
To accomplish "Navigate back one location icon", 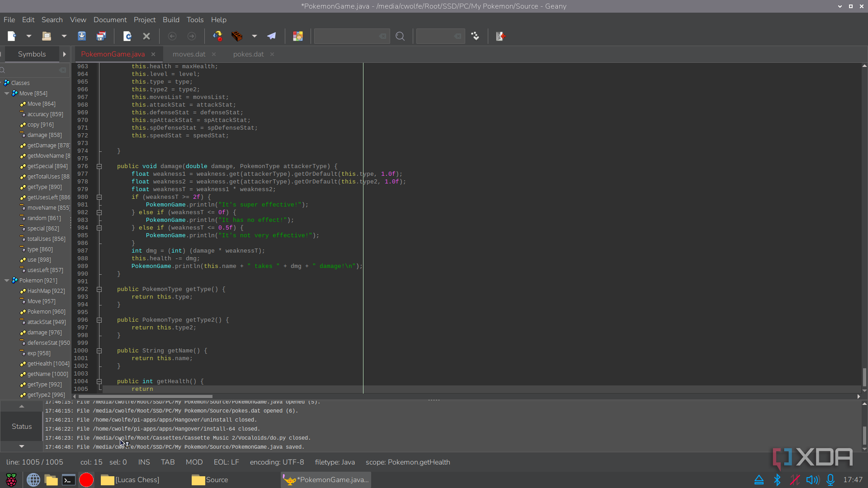I will pos(172,36).
